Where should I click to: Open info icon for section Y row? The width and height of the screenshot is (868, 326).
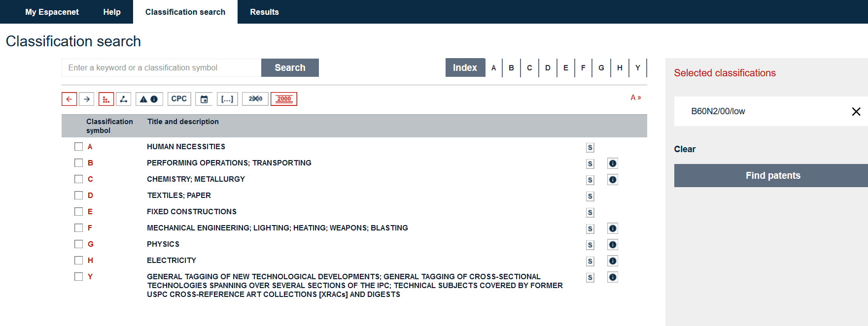tap(613, 277)
